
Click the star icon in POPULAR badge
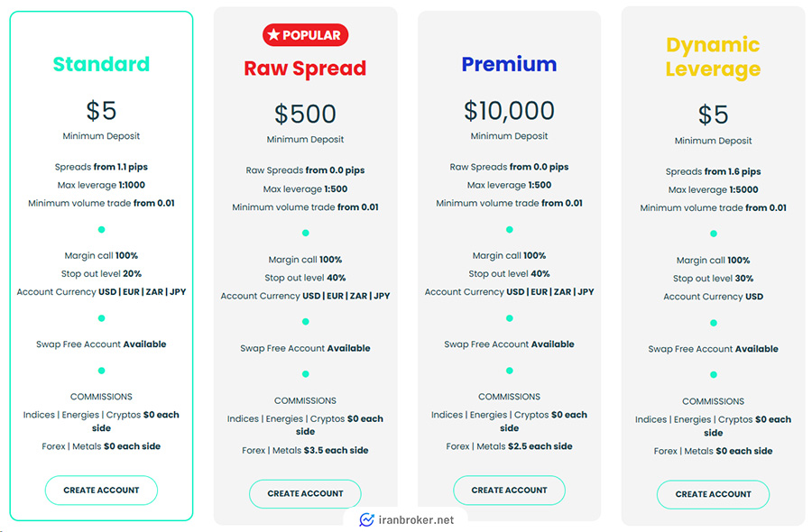click(274, 34)
